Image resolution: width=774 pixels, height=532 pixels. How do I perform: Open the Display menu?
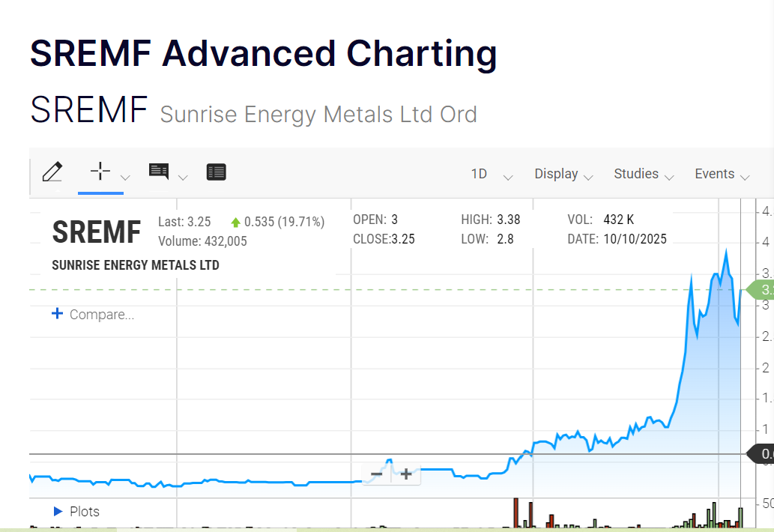point(563,174)
